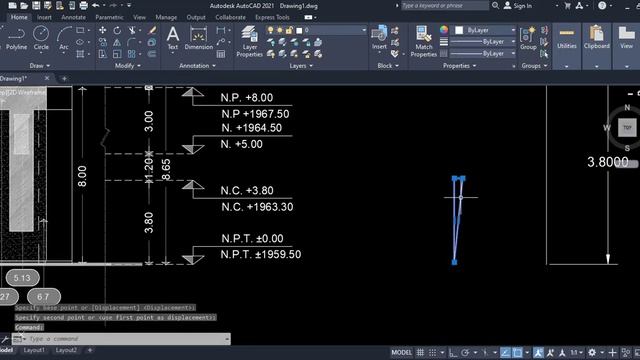Click the layer 0 white color swatch

tap(299, 30)
